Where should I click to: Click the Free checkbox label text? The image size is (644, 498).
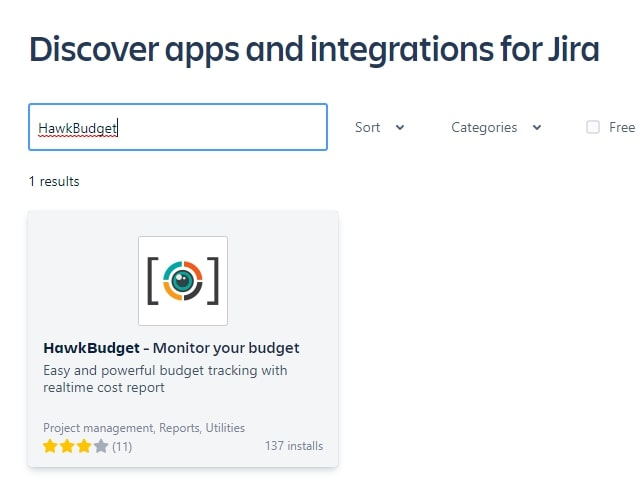[x=622, y=127]
